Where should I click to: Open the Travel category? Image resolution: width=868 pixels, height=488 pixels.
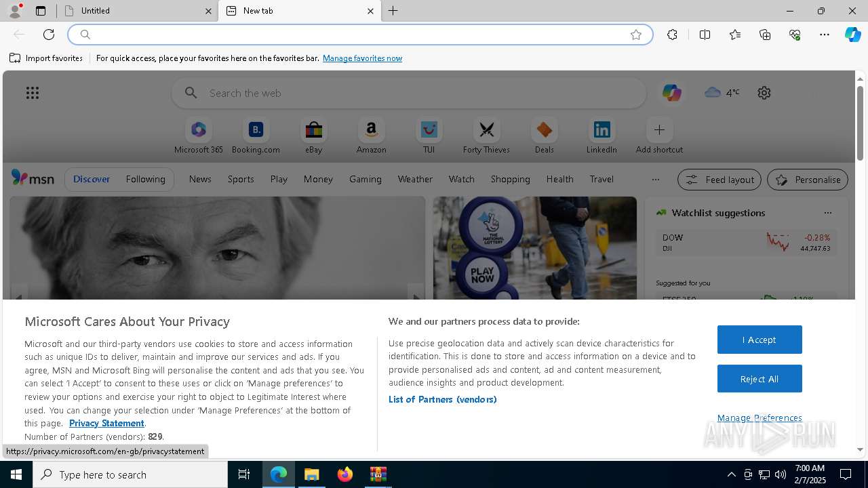[x=601, y=179]
